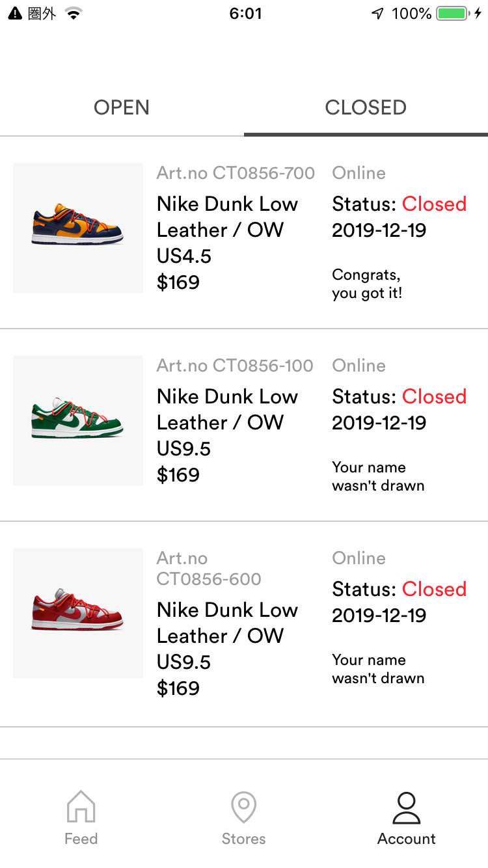Switch to the OPEN tab

[122, 107]
